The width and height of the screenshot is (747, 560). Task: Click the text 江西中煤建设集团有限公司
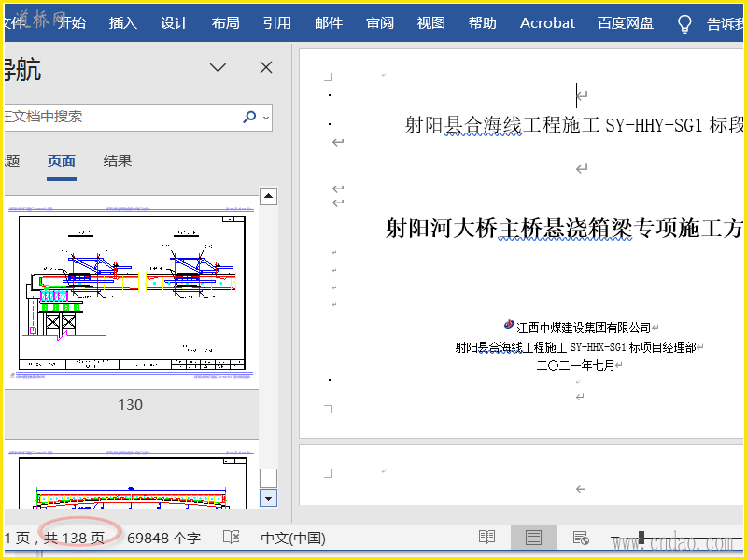pyautogui.click(x=584, y=329)
